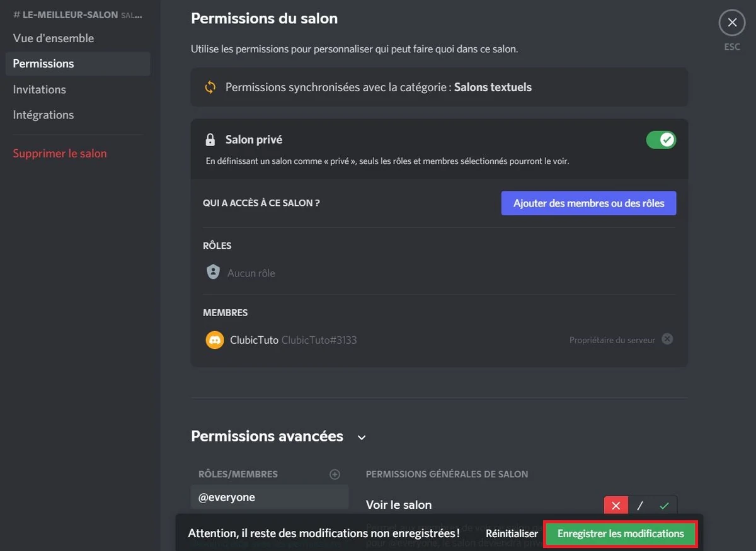
Task: Click the Permissions avancées heading
Action: pos(267,436)
